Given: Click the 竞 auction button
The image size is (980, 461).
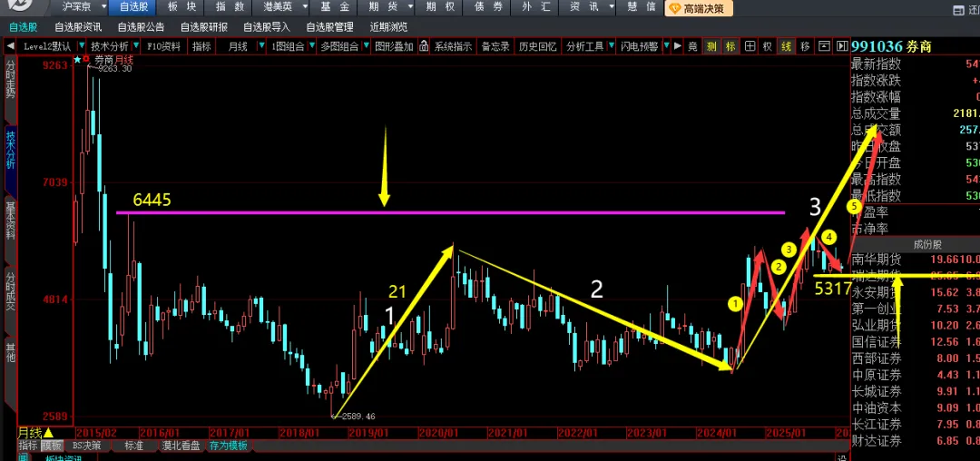Looking at the screenshot, I should tap(692, 46).
